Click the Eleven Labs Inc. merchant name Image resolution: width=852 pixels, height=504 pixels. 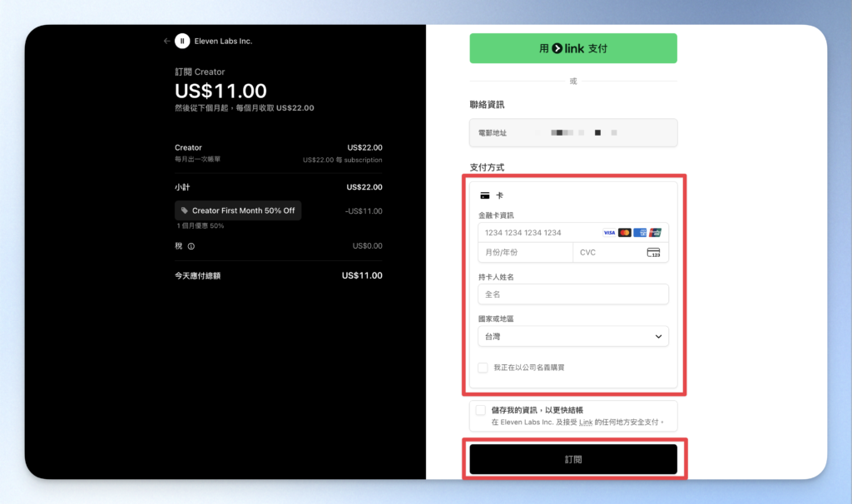tap(223, 41)
